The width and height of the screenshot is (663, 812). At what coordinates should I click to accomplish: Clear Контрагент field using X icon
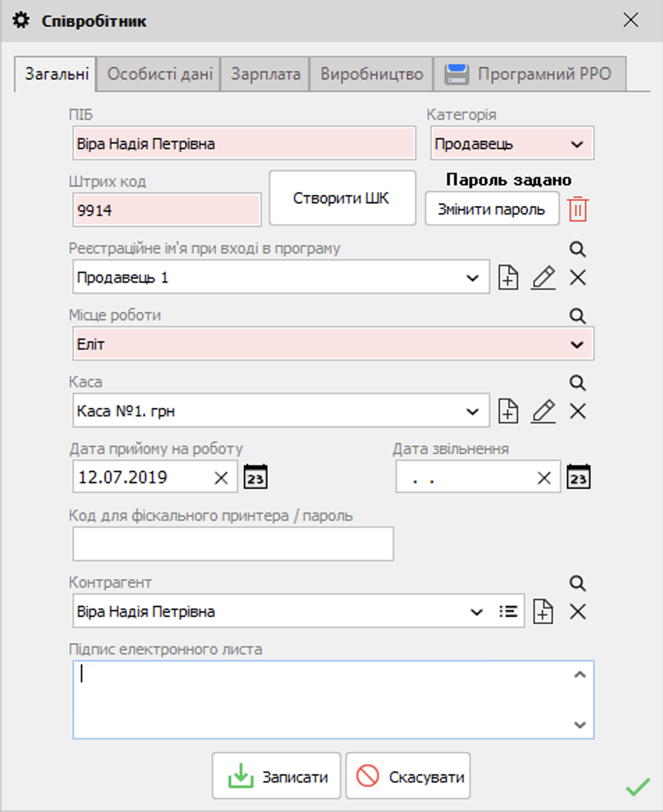(x=577, y=611)
